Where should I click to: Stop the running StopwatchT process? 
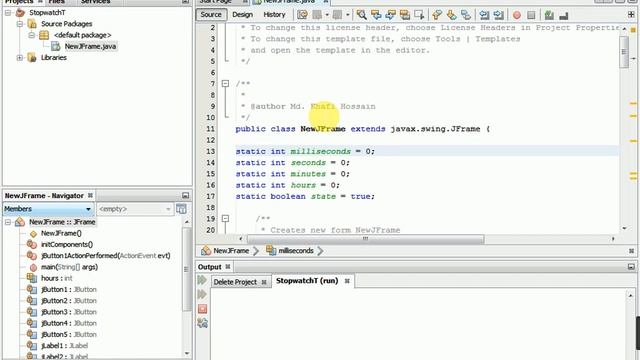tap(202, 309)
